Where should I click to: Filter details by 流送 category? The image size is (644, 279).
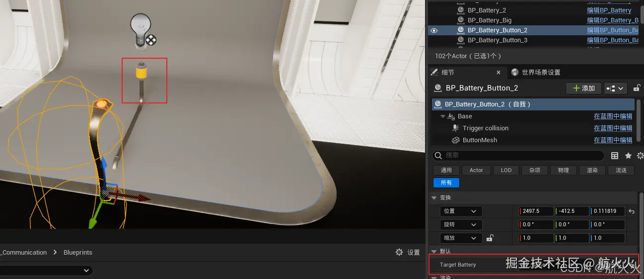621,170
